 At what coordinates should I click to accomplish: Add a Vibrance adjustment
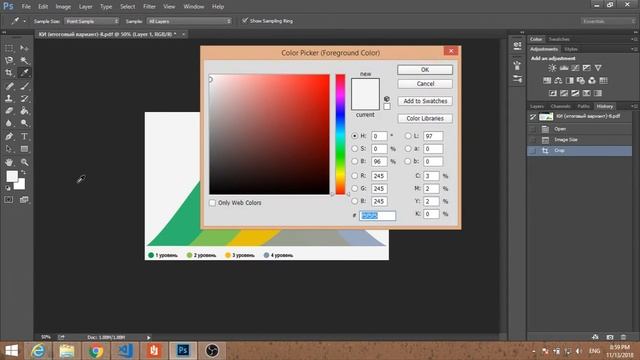pos(598,68)
